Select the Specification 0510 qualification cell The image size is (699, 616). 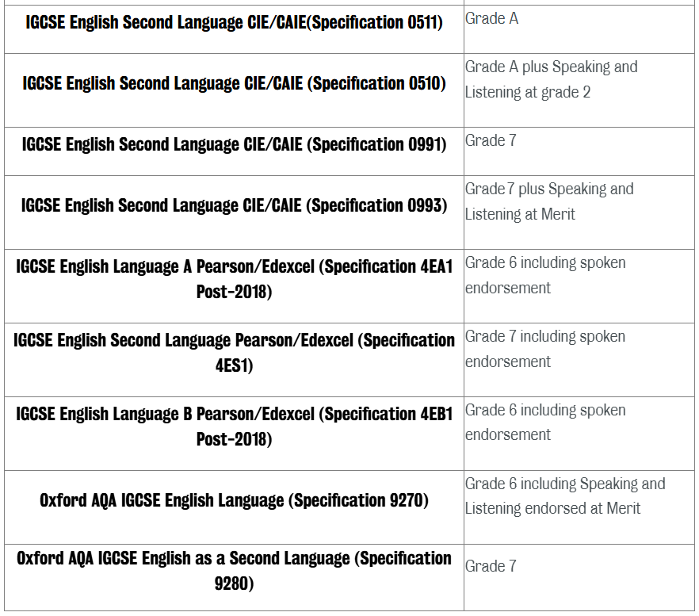(x=234, y=90)
